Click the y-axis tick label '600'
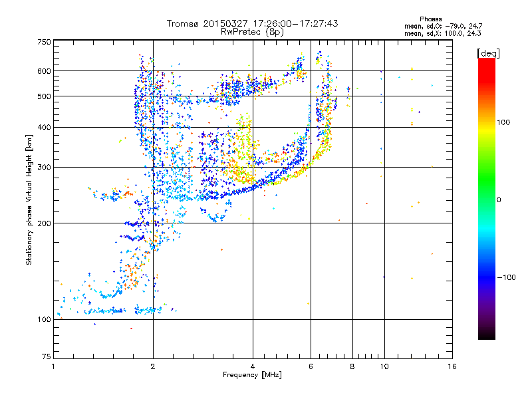 (44, 71)
